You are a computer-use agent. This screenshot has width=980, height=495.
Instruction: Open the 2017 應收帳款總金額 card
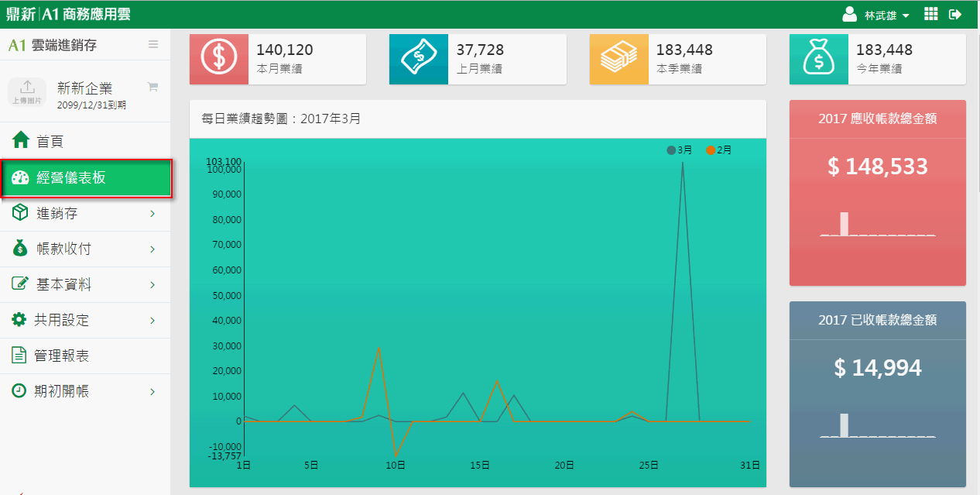click(878, 193)
